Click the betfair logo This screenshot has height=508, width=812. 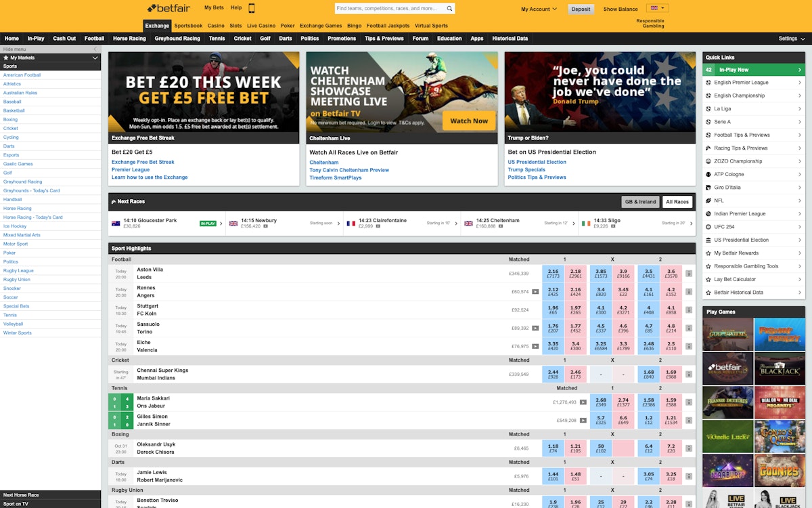[171, 8]
